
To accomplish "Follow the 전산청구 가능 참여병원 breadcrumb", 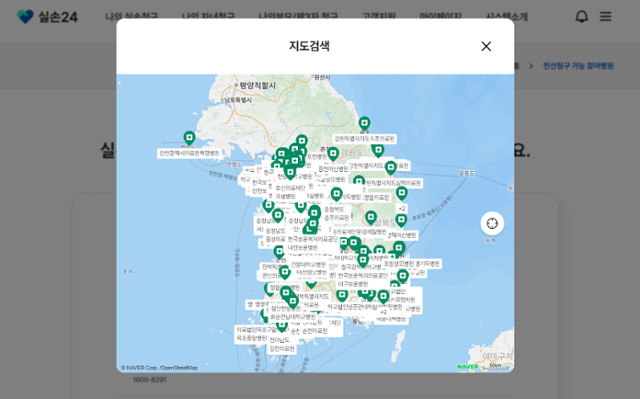I will 578,66.
